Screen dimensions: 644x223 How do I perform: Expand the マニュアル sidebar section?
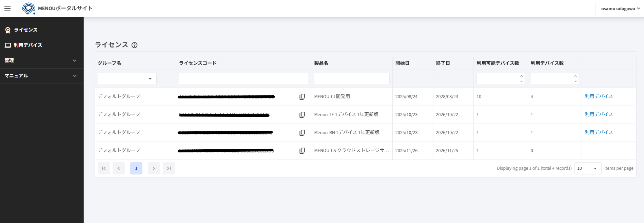click(x=42, y=76)
